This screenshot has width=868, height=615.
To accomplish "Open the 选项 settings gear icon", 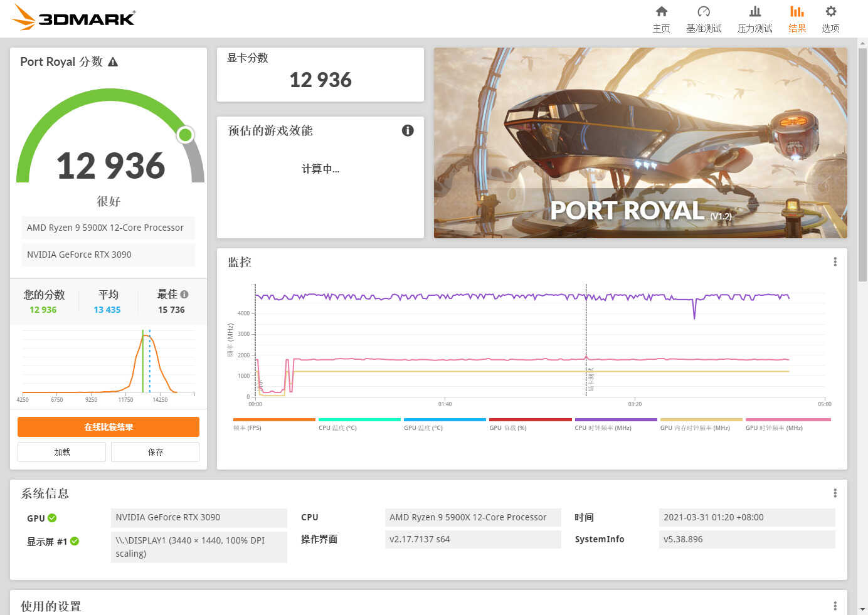I will coord(830,11).
